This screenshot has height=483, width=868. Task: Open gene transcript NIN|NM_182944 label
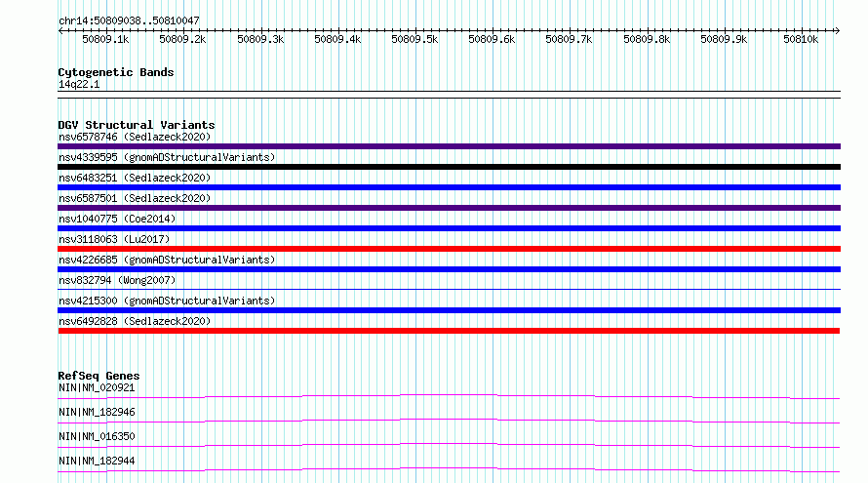coord(97,461)
